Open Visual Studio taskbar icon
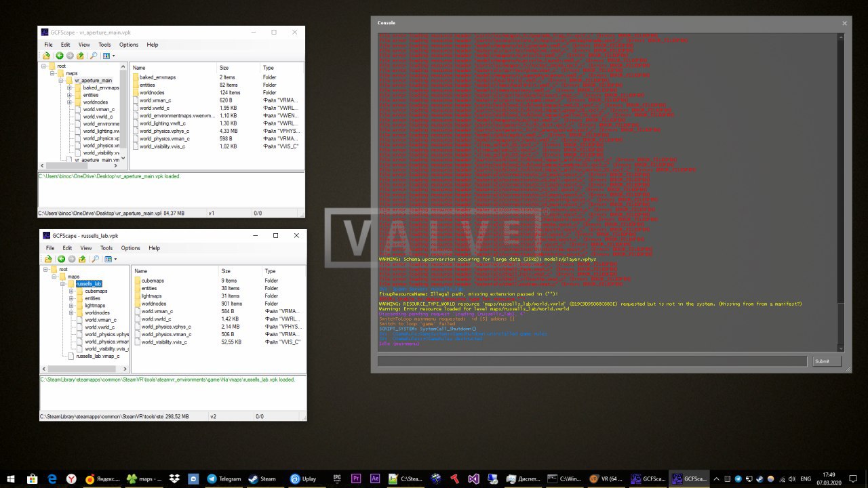Screen dimensions: 868x488 tap(474, 479)
